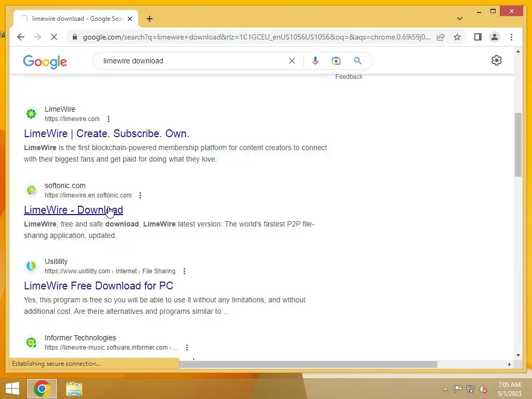This screenshot has width=532, height=399.
Task: Open network tray icon
Action: pyautogui.click(x=471, y=389)
